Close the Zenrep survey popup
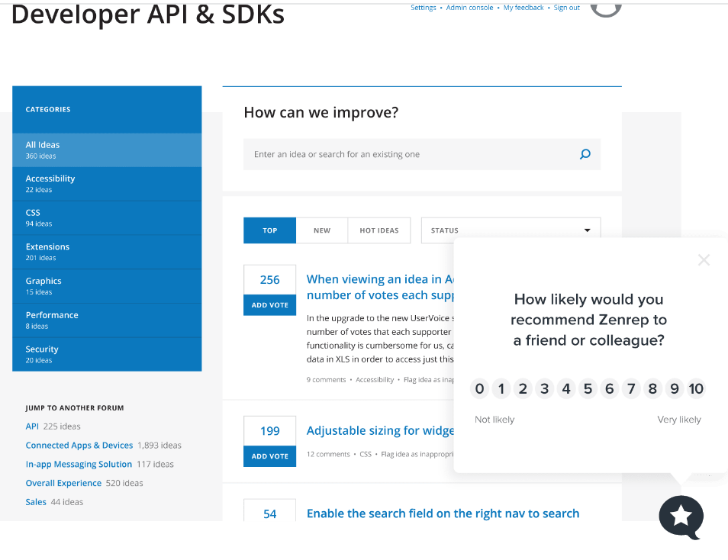728x560 pixels. click(704, 260)
